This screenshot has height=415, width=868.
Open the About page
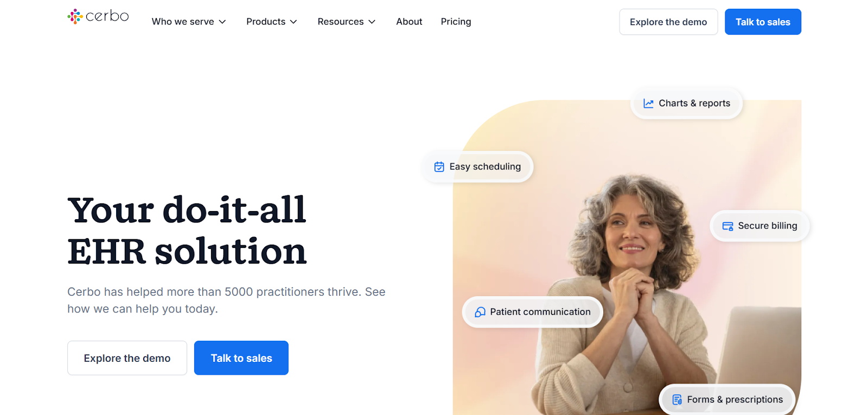point(409,22)
